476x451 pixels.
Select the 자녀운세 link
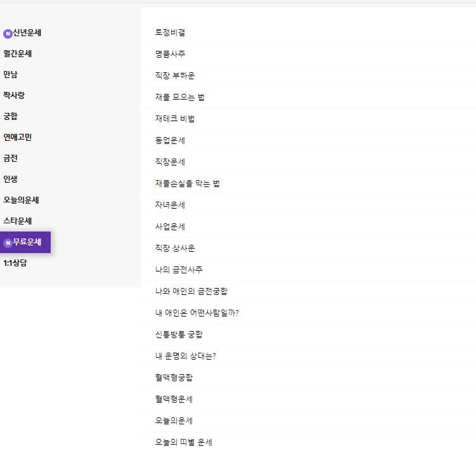tap(170, 205)
